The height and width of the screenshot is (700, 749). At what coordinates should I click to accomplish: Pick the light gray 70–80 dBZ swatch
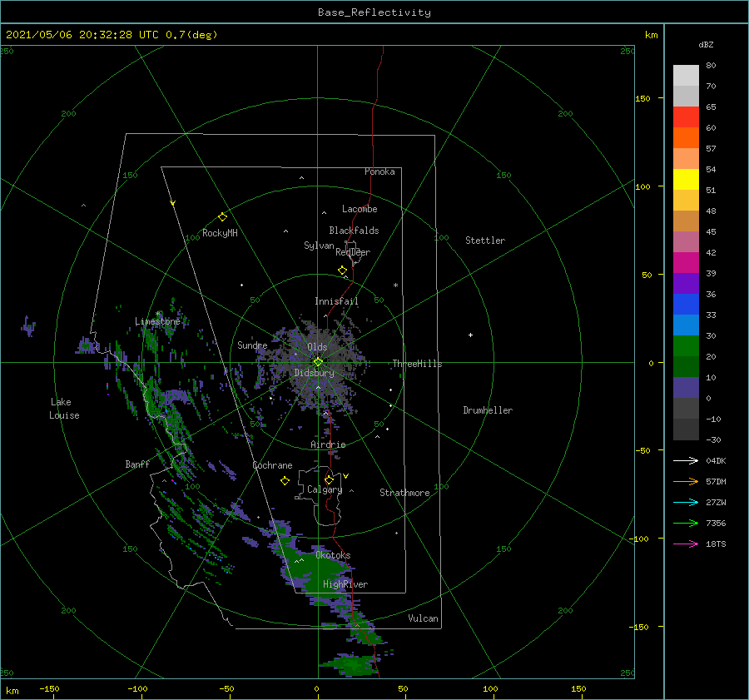coord(686,75)
